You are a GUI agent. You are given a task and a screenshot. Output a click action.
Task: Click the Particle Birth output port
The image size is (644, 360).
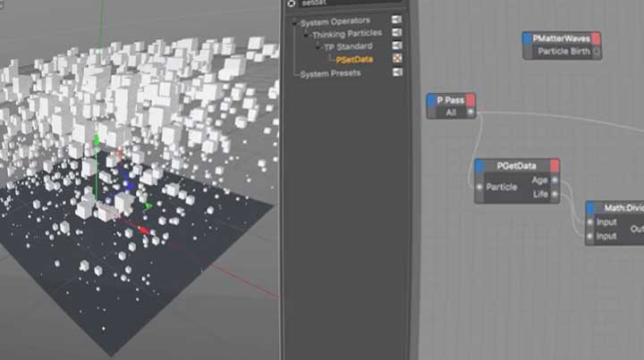pyautogui.click(x=596, y=52)
